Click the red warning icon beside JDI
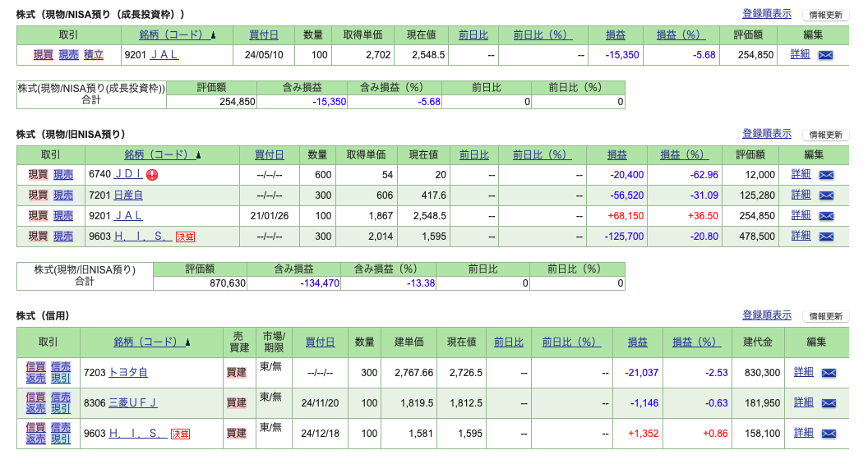This screenshot has width=868, height=464. [152, 174]
